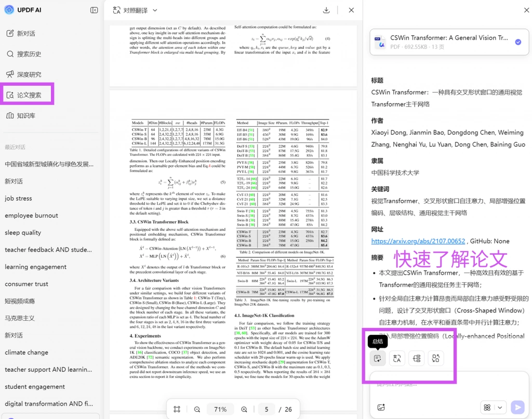Open the arxiv.org/abs/2107.00652 link
The height and width of the screenshot is (419, 532).
pyautogui.click(x=418, y=241)
